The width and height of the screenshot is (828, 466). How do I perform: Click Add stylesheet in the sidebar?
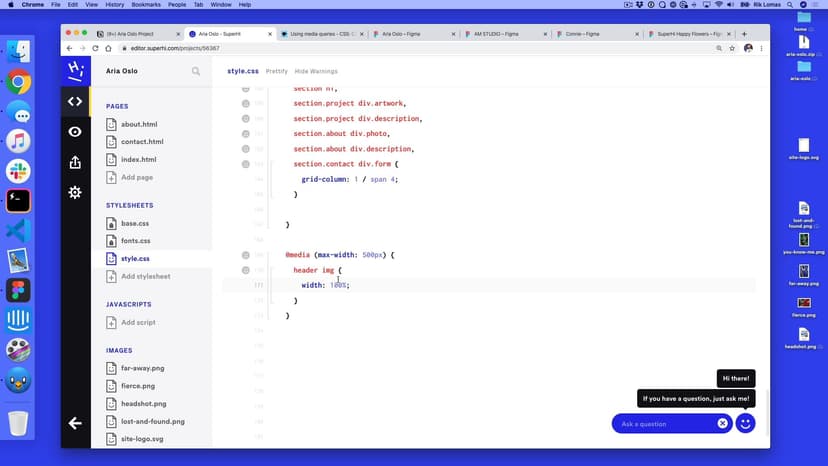[145, 276]
